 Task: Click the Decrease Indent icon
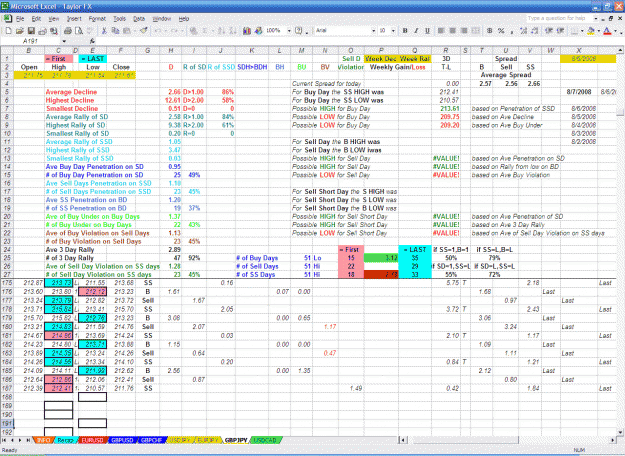(x=549, y=31)
